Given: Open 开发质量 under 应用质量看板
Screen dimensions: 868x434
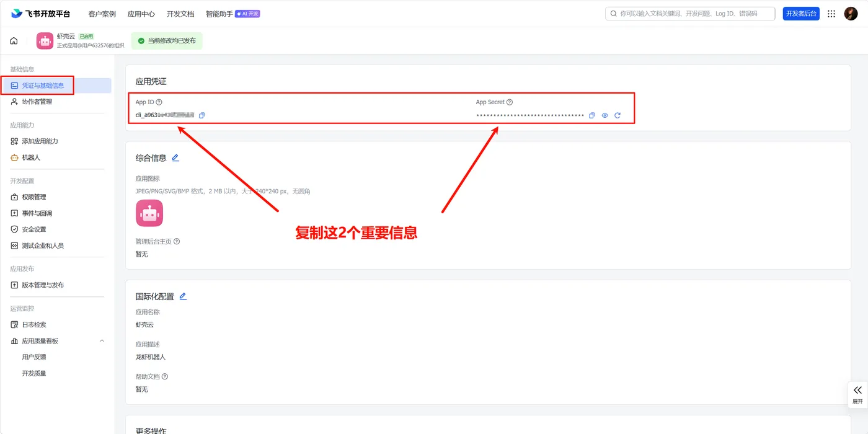Looking at the screenshot, I should 34,373.
